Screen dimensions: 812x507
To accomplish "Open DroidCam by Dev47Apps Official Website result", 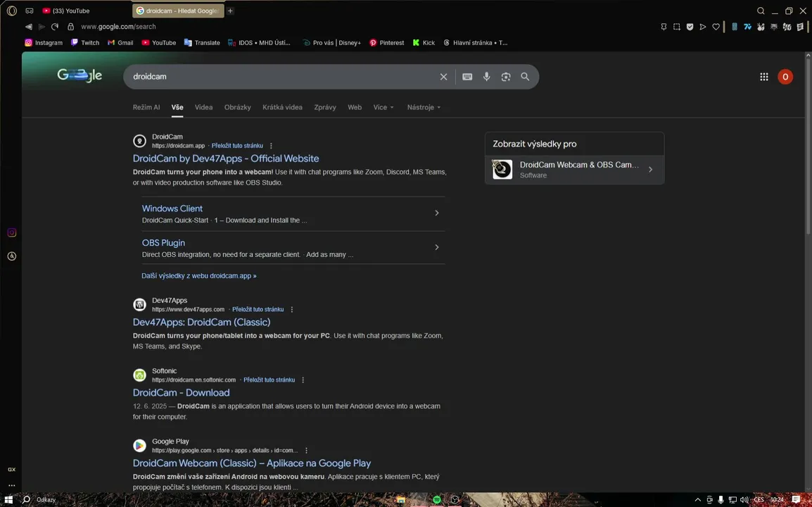I will (226, 158).
